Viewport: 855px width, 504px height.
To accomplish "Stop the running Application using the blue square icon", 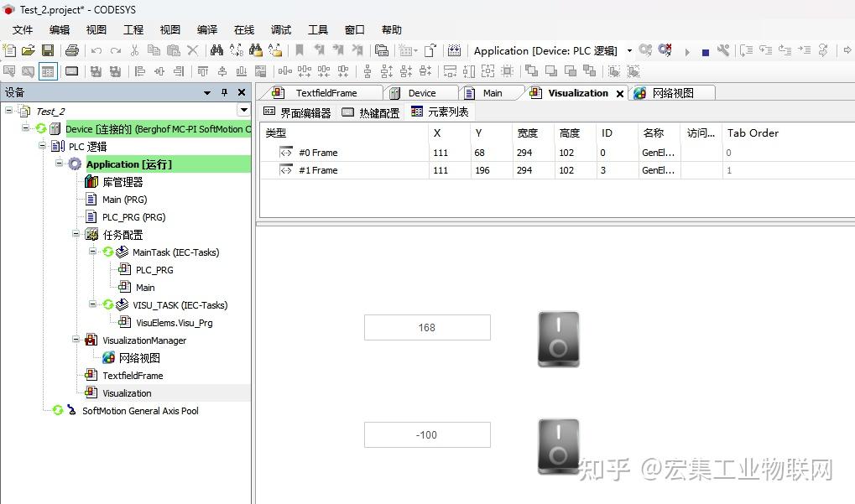I will point(706,52).
